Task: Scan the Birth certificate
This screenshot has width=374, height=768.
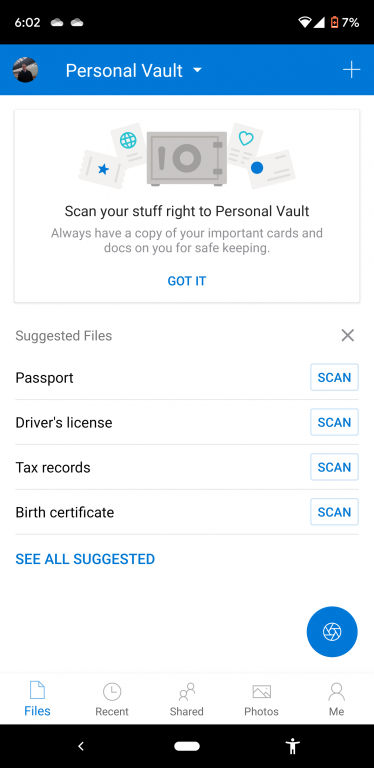Action: [x=334, y=512]
